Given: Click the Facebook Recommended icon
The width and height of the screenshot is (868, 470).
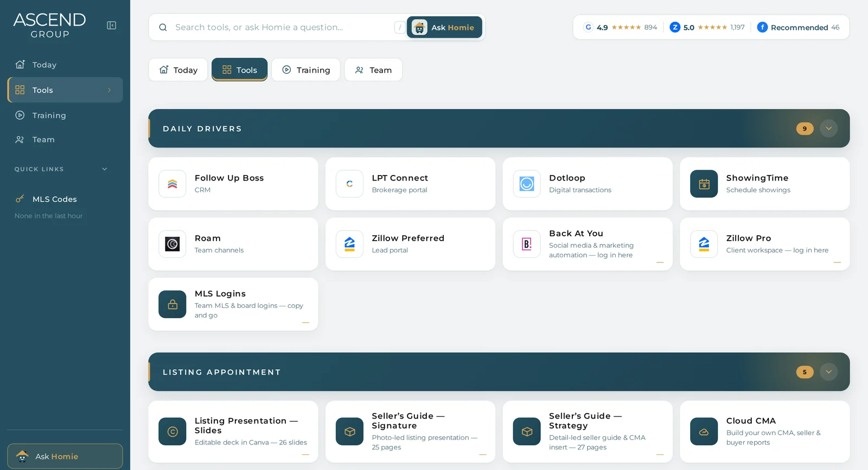Looking at the screenshot, I should point(762,27).
